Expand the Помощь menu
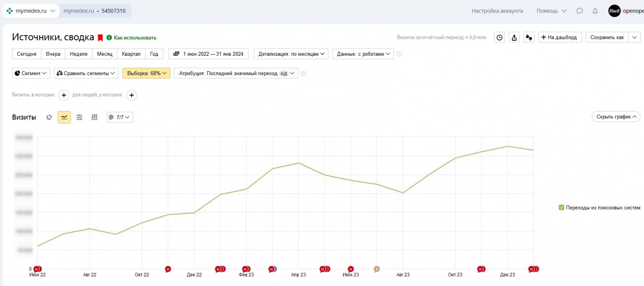Screen dimensions: 644x286 552,11
